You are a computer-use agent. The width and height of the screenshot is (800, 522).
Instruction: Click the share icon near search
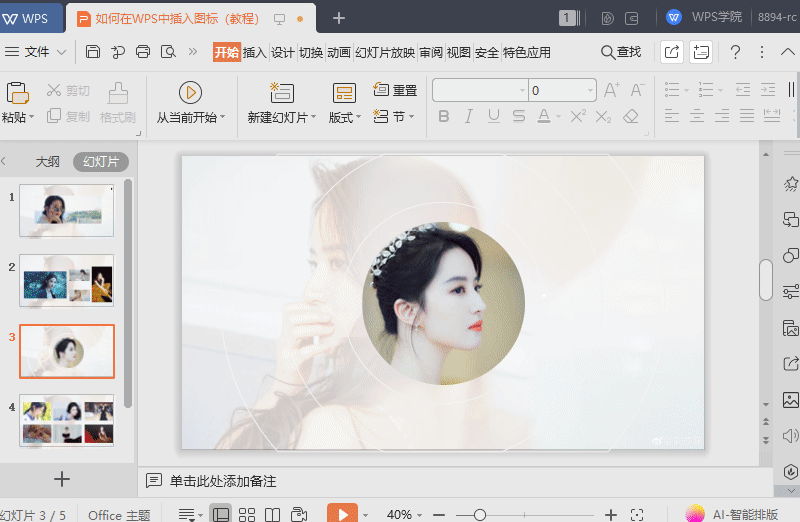coord(672,52)
